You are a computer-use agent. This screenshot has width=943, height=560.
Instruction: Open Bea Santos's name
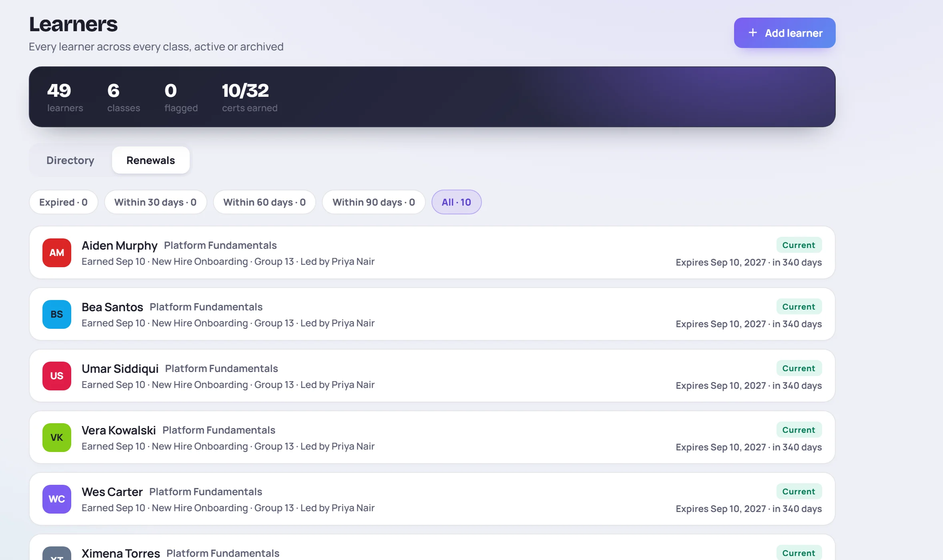[112, 307]
